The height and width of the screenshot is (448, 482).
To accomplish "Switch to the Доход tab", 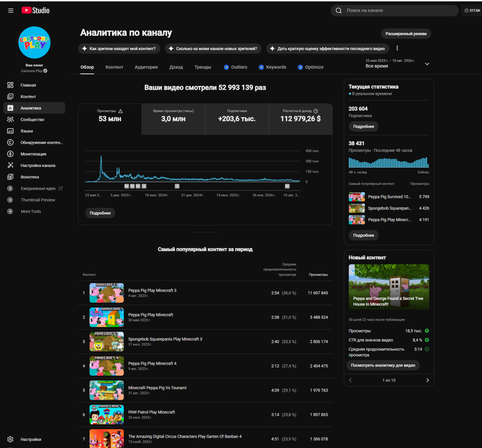I will [176, 67].
